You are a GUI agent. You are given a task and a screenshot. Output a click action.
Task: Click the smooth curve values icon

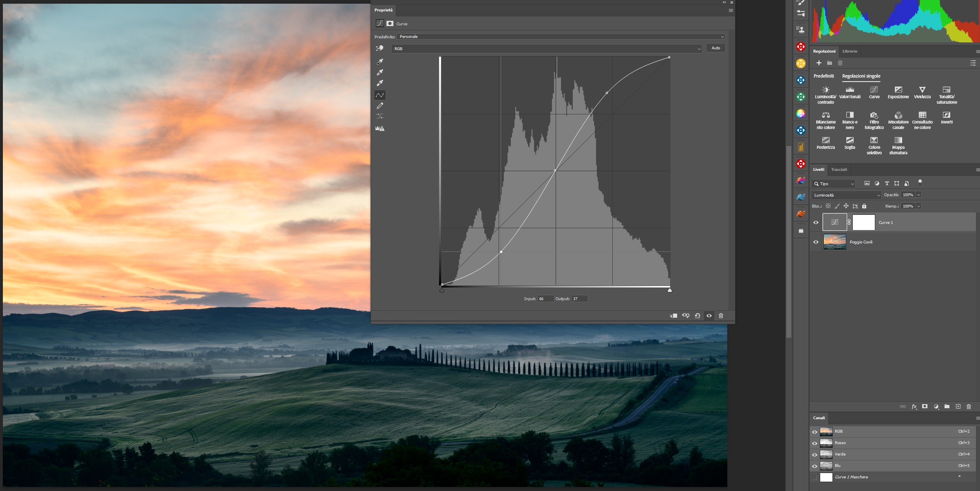point(380,116)
